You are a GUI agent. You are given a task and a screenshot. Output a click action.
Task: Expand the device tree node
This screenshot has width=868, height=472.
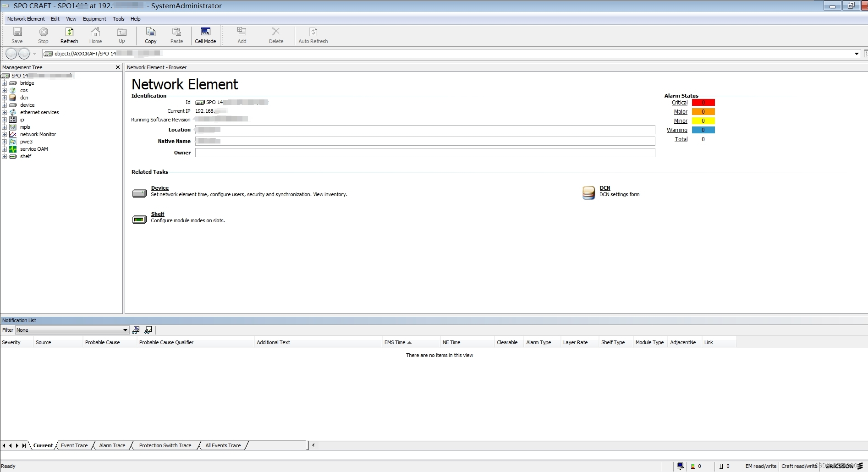[4, 105]
